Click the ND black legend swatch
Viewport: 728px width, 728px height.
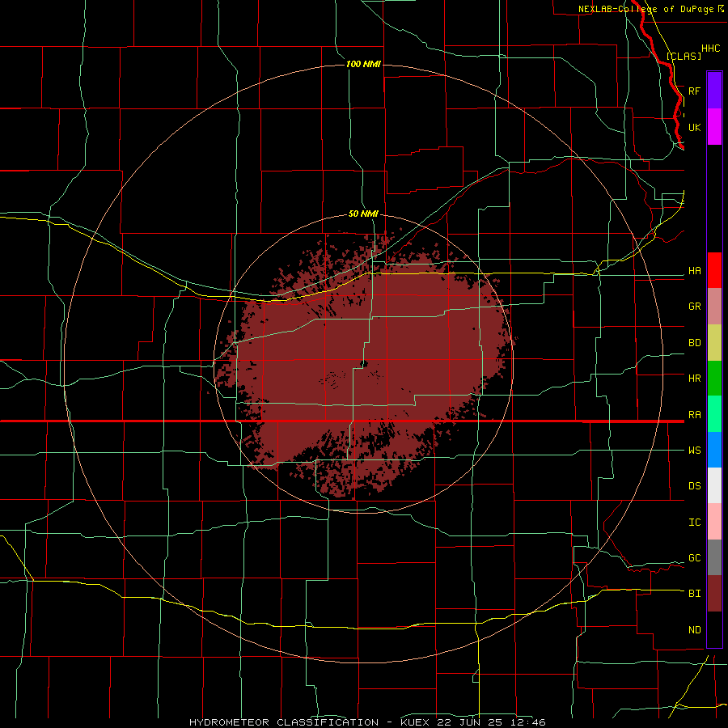[714, 629]
